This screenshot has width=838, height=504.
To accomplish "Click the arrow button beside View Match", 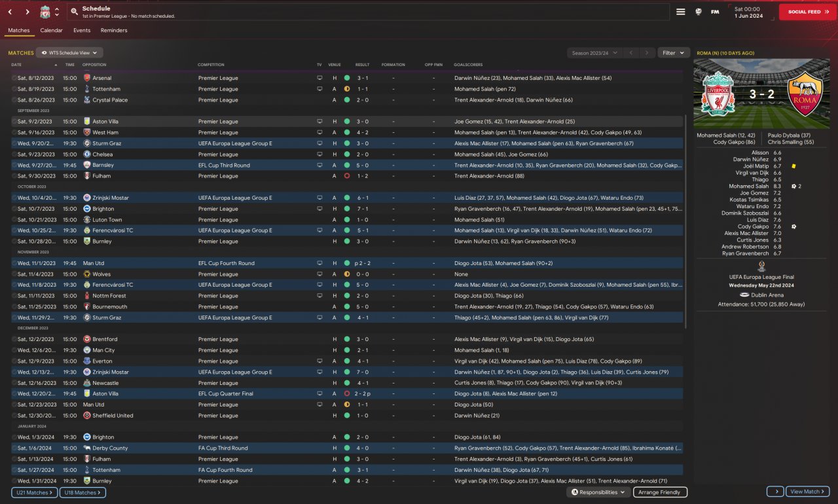I will pos(775,492).
